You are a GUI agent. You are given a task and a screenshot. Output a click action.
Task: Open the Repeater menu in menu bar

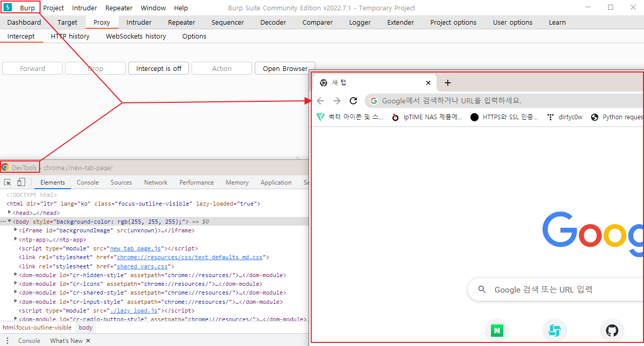click(x=119, y=8)
